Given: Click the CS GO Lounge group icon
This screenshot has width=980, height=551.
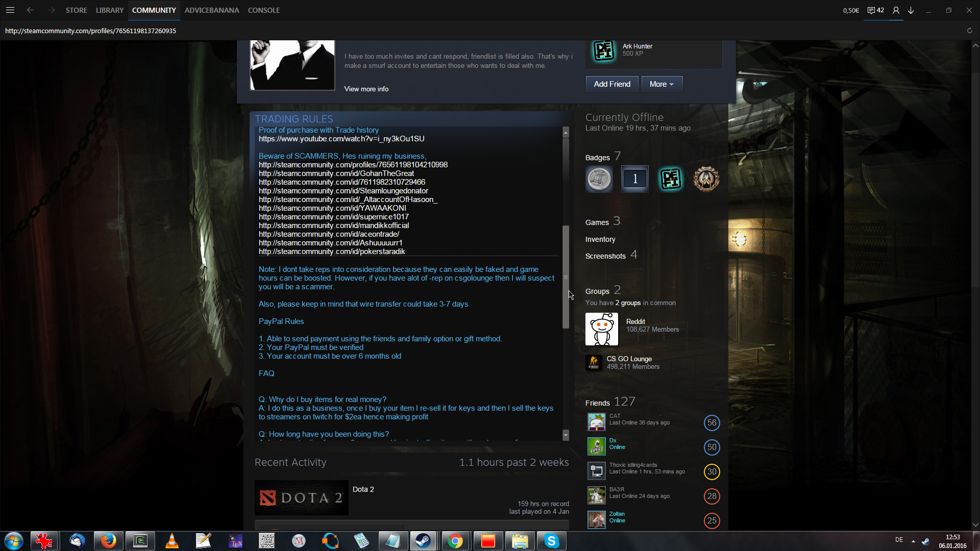Looking at the screenshot, I should (594, 363).
